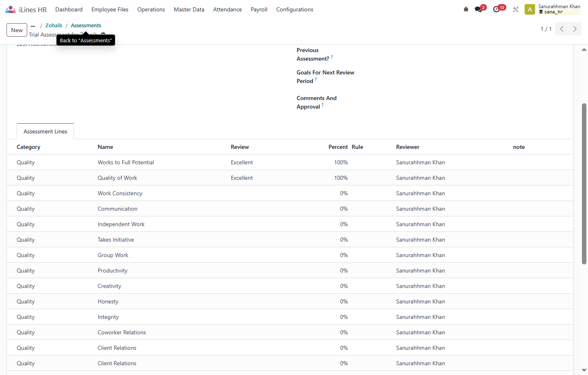Viewport: 588px width, 375px height.
Task: Open the Employee Files menu
Action: tap(110, 9)
